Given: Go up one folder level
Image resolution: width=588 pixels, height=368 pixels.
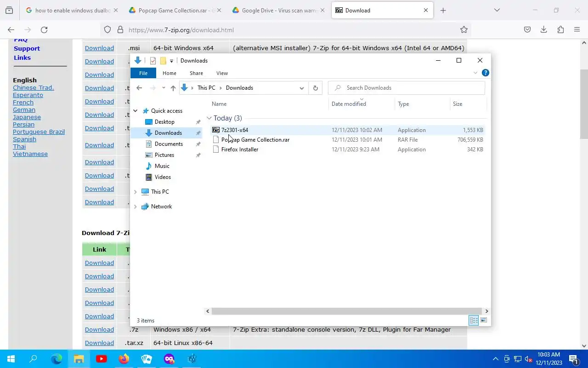Looking at the screenshot, I should tap(173, 88).
